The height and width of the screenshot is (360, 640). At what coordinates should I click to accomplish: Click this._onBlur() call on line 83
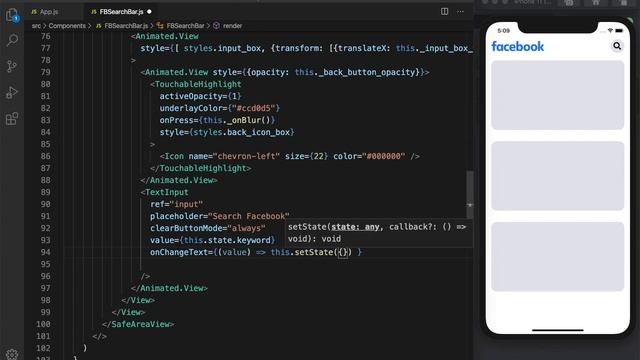237,120
